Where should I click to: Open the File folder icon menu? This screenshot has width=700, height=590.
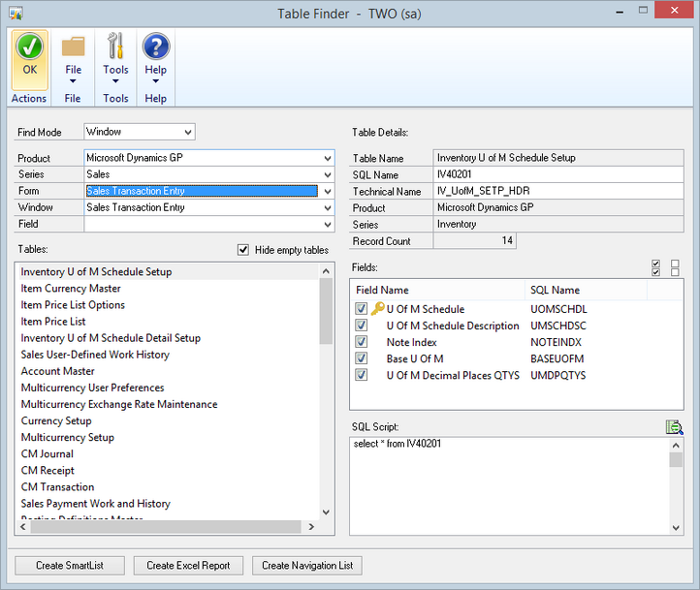coord(74,47)
